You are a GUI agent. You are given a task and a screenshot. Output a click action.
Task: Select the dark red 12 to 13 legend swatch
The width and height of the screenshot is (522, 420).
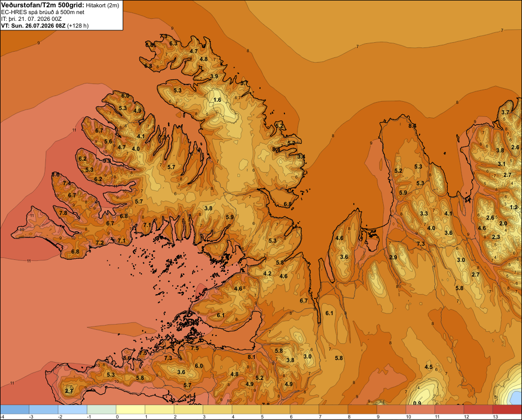tap(478, 410)
